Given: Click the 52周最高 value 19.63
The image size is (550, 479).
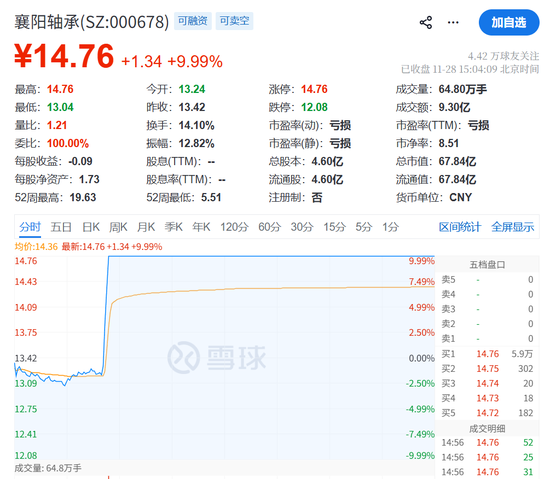Looking at the screenshot, I should point(83,197).
